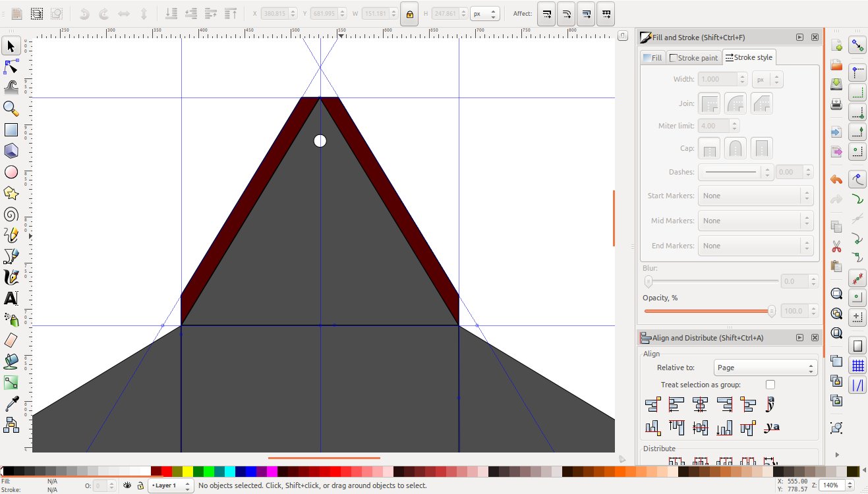Select the Gradient tool
The width and height of the screenshot is (868, 494).
[11, 382]
